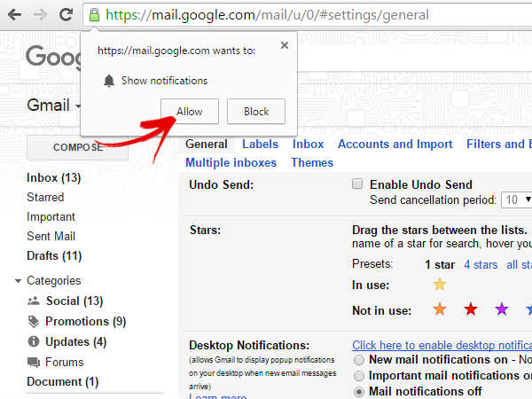Reload the page with the refresh icon

66,15
